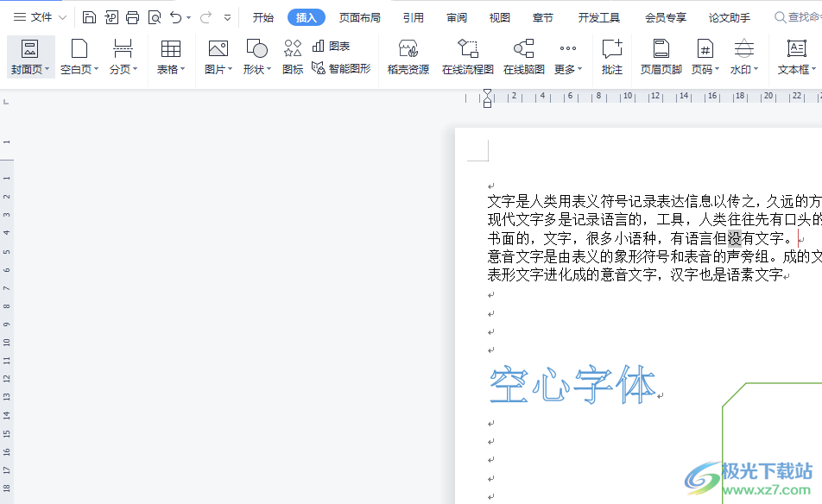The image size is (822, 504).
Task: Insert a chart with 图表
Action: [331, 46]
